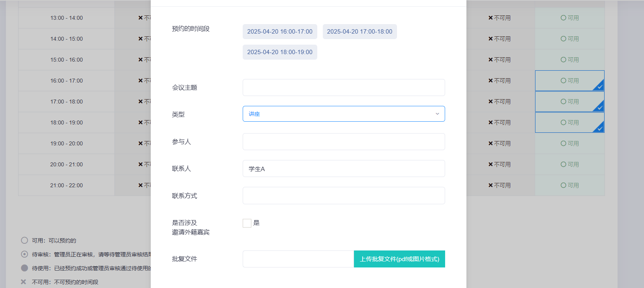Select the 可用 slot for 13:00 - 14:00

pos(569,18)
